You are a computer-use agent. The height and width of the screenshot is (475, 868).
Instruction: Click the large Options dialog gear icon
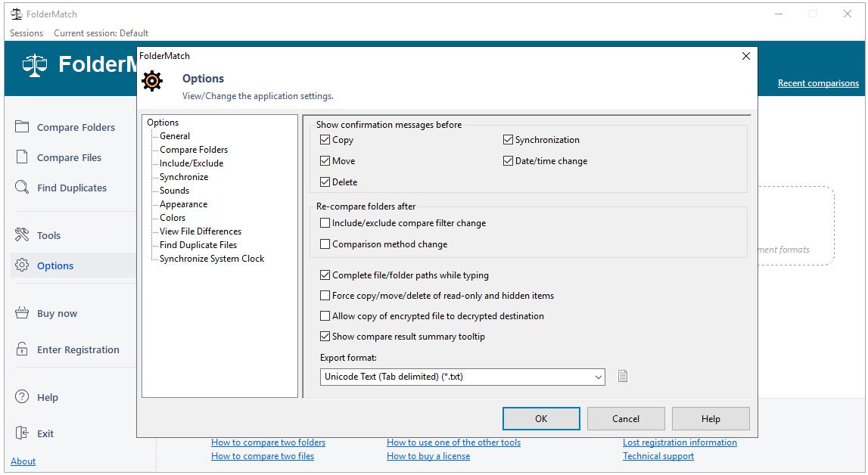click(x=151, y=81)
